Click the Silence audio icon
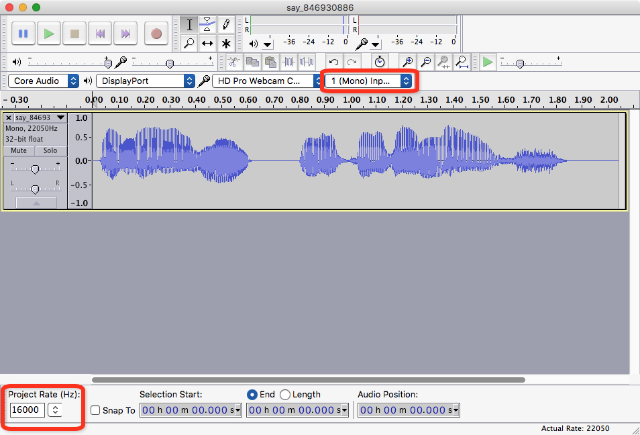 [307, 62]
